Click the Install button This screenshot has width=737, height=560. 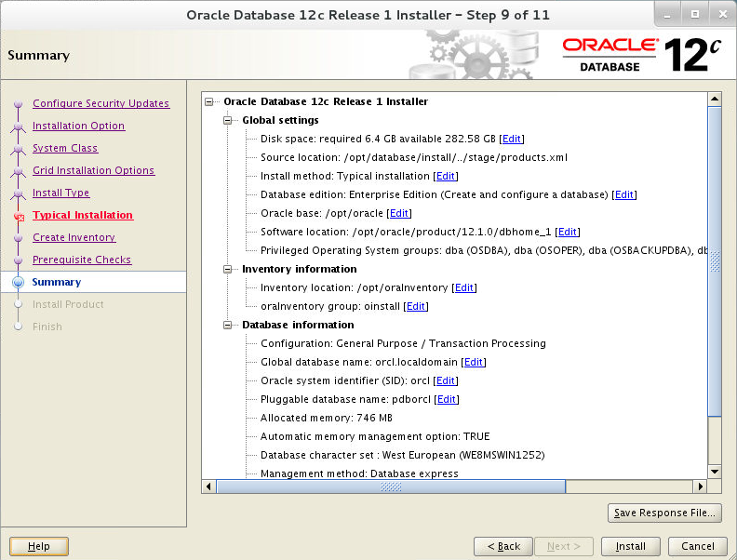coord(630,546)
